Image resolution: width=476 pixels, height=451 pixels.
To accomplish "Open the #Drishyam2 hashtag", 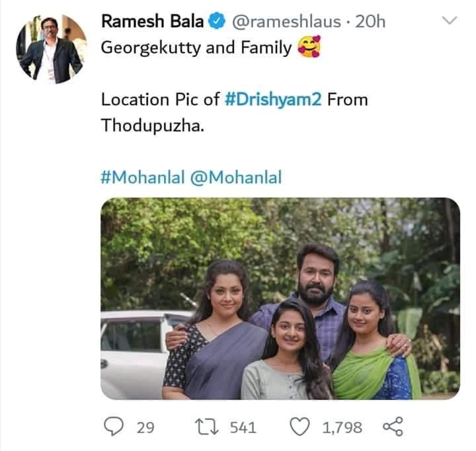I will point(274,100).
